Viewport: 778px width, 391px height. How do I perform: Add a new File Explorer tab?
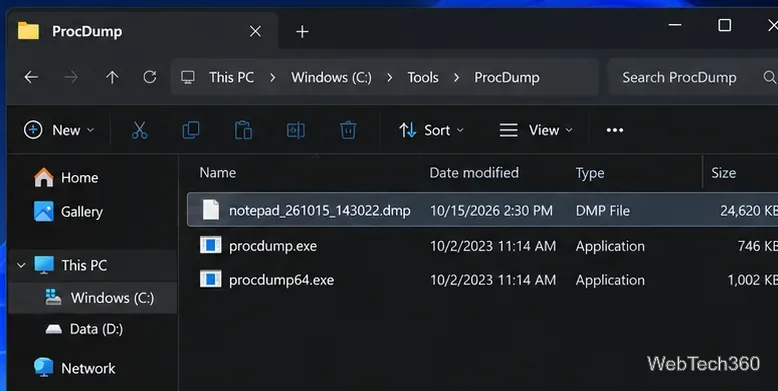click(x=302, y=32)
